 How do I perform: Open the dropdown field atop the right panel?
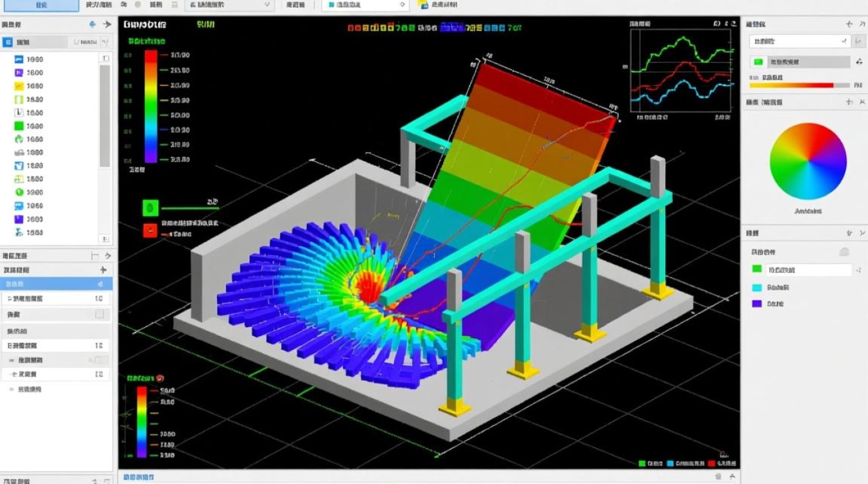pyautogui.click(x=800, y=41)
